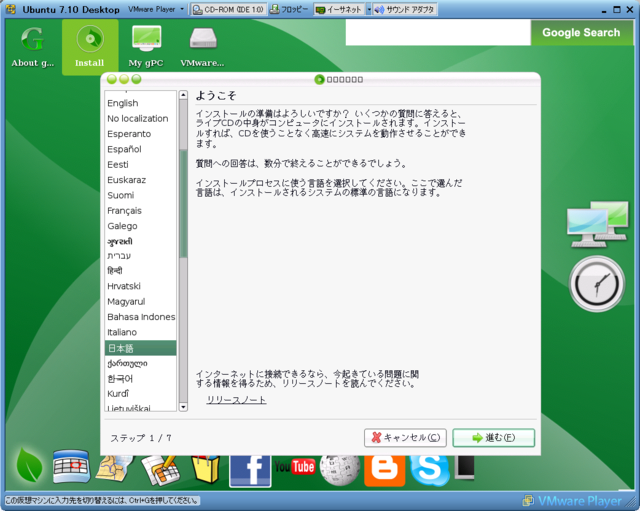Select Magyarul in the language list
The height and width of the screenshot is (511, 640).
click(140, 302)
